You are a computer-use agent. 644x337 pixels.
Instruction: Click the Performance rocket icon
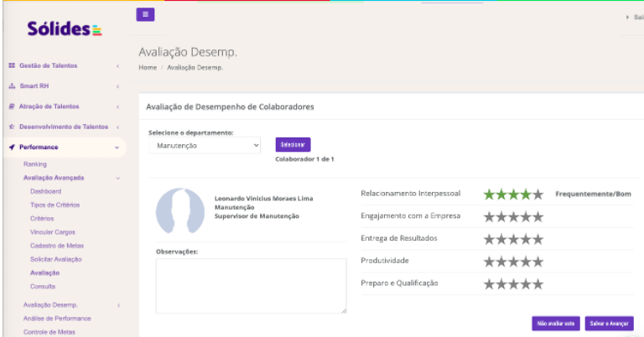tap(12, 147)
